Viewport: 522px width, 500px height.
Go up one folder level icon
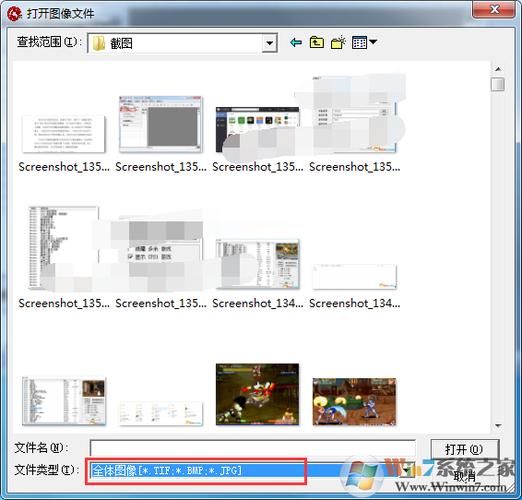coord(316,42)
